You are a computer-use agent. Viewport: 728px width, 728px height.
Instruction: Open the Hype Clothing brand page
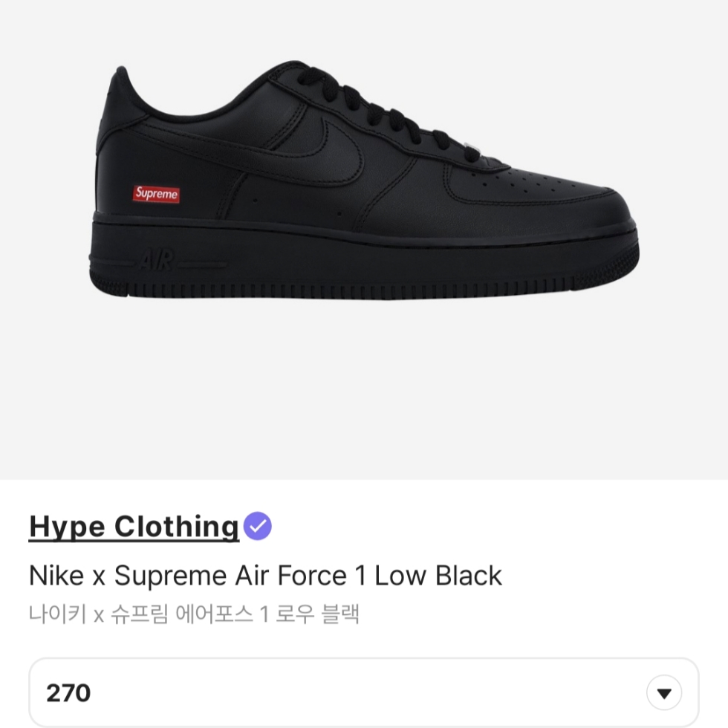(x=134, y=527)
